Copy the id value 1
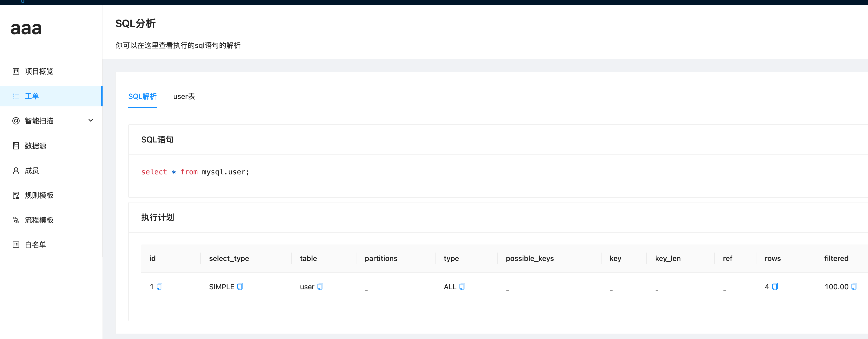The image size is (868, 339). pyautogui.click(x=160, y=286)
